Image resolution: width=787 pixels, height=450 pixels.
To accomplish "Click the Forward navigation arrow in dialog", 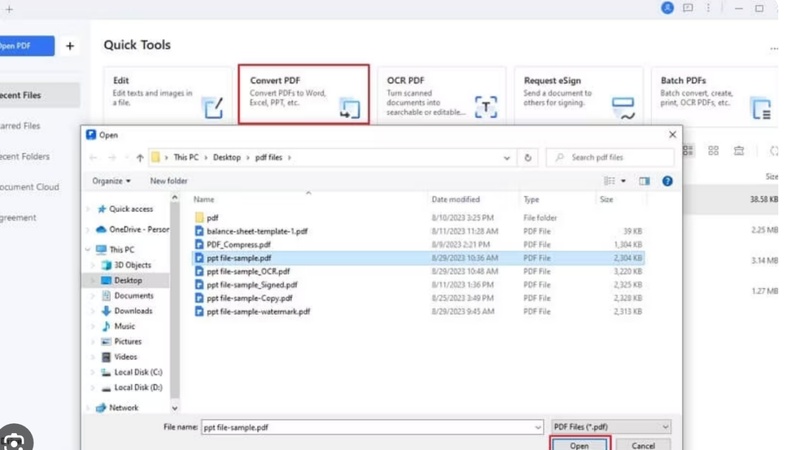I will click(x=112, y=158).
